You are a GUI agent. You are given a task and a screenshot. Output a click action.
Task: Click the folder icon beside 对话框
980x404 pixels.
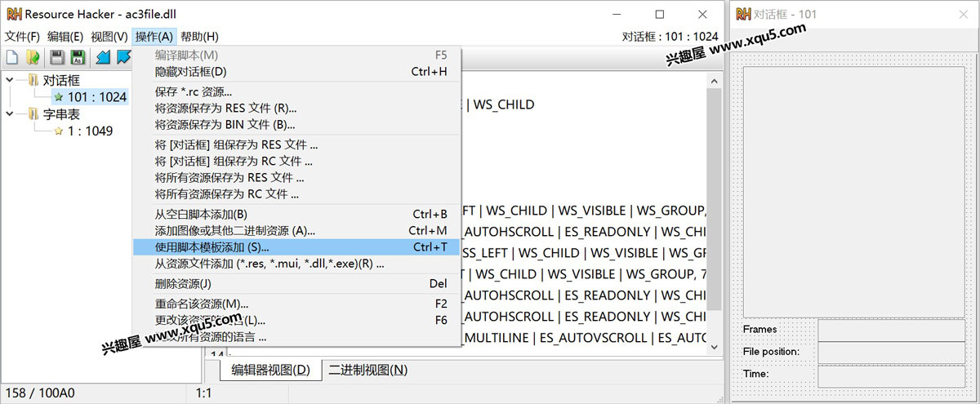coord(33,80)
